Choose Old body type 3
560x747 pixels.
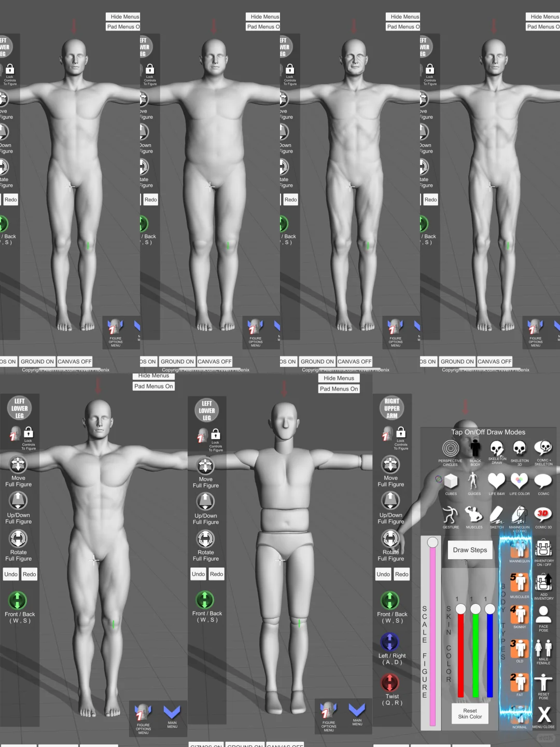tap(519, 650)
